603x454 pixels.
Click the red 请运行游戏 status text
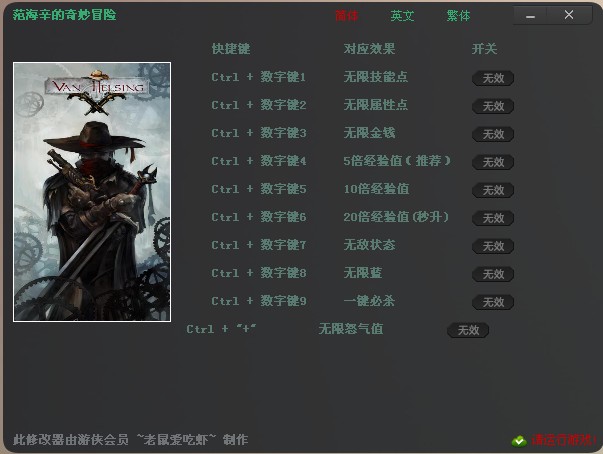pos(564,440)
